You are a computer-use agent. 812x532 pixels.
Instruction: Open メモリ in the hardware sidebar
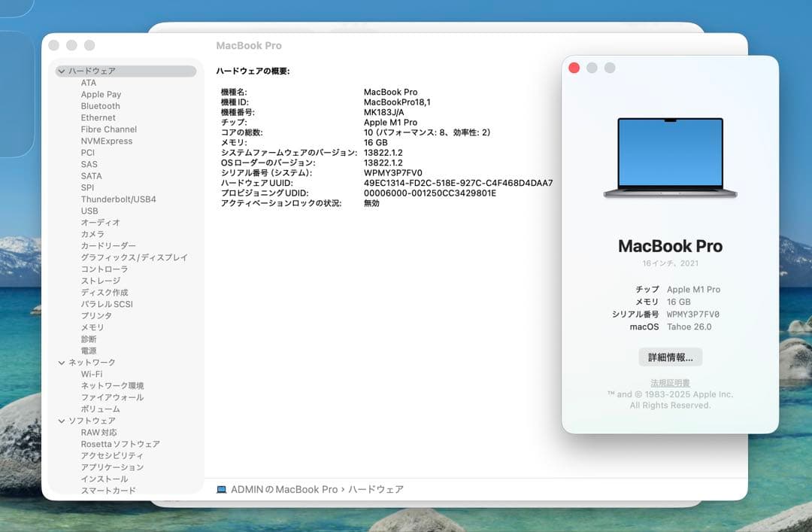(92, 328)
